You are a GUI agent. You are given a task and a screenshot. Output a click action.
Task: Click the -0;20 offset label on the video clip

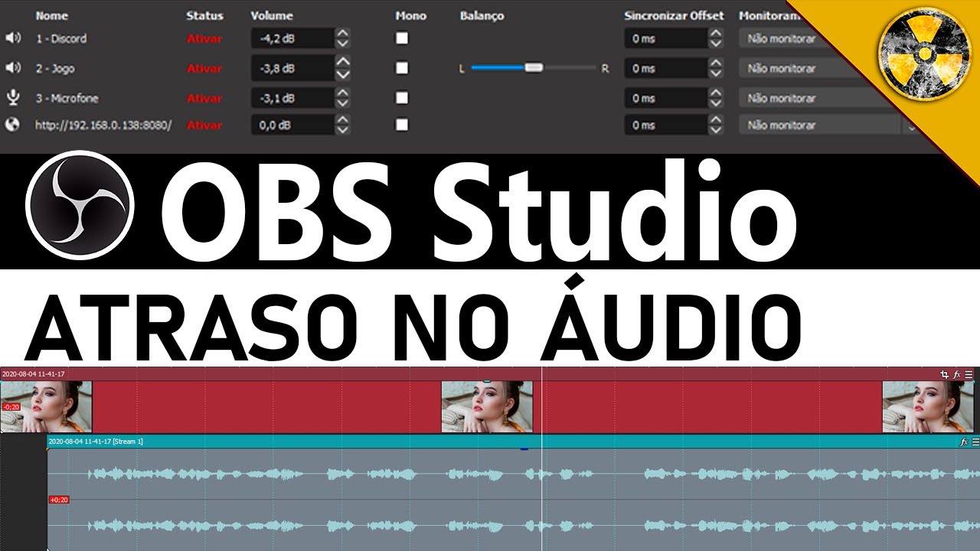point(11,407)
